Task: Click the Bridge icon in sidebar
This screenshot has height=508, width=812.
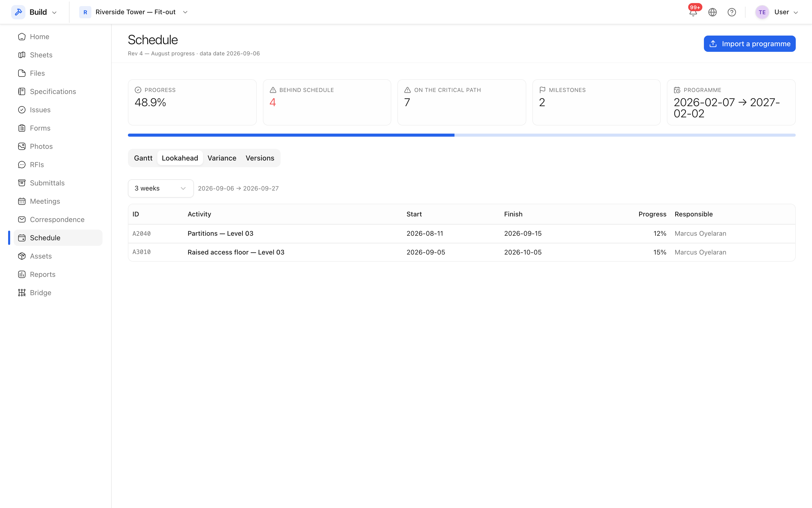Action: pos(22,293)
